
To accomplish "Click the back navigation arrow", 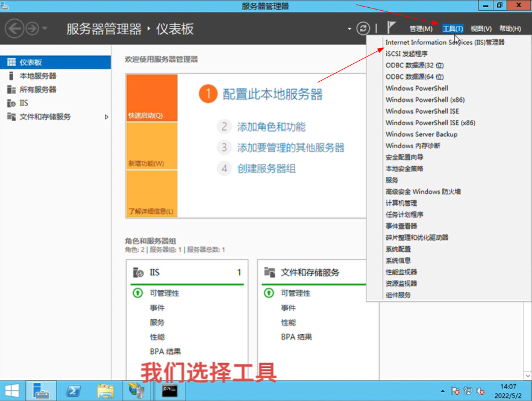I will tap(14, 28).
